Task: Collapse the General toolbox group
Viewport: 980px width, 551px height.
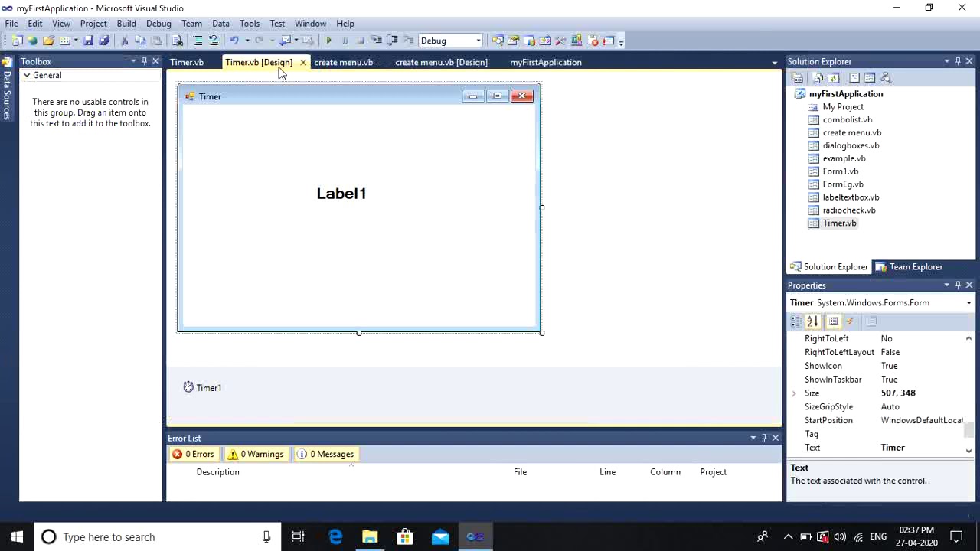Action: tap(27, 75)
